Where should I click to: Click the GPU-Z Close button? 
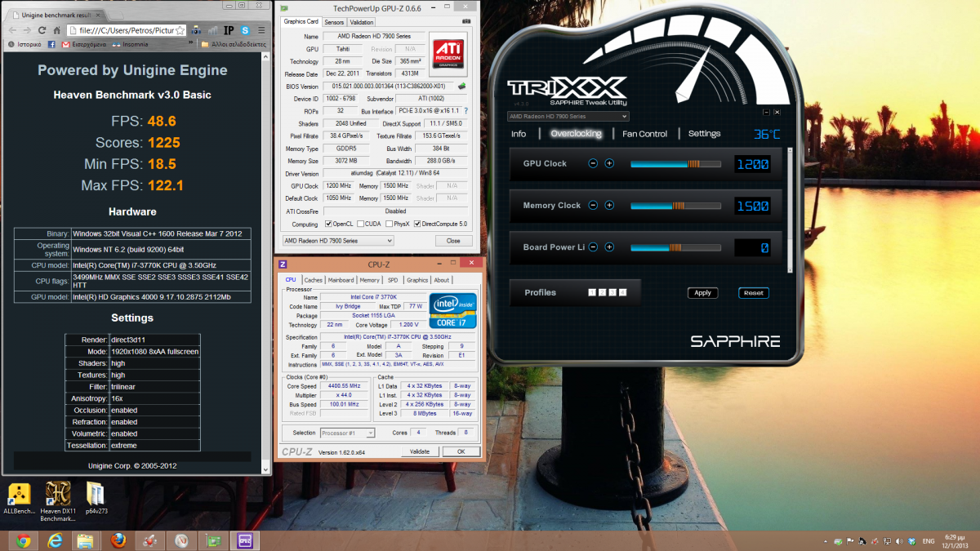[453, 241]
